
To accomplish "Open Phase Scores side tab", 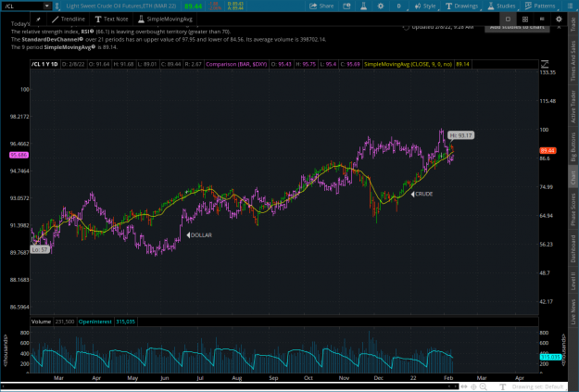I will (573, 209).
